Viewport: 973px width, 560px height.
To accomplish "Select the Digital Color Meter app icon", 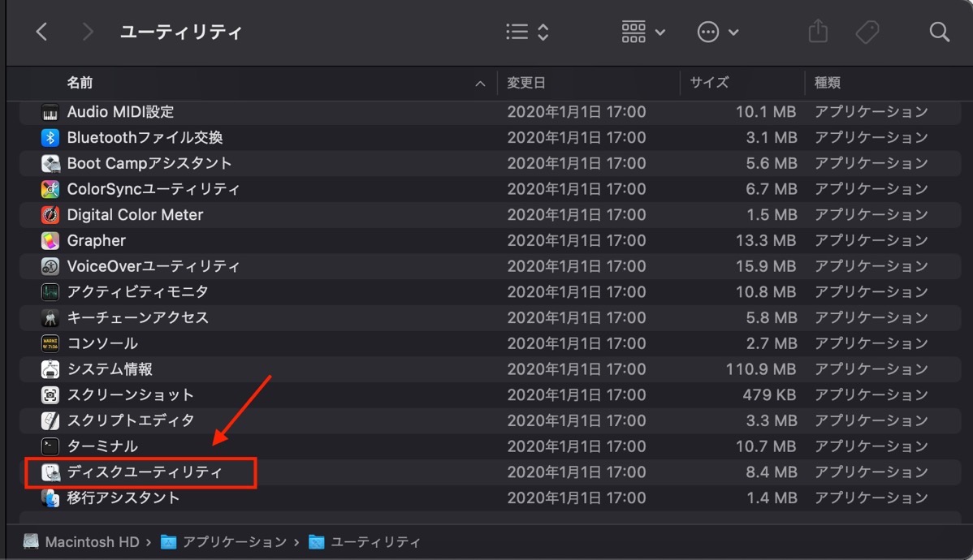I will pyautogui.click(x=50, y=215).
